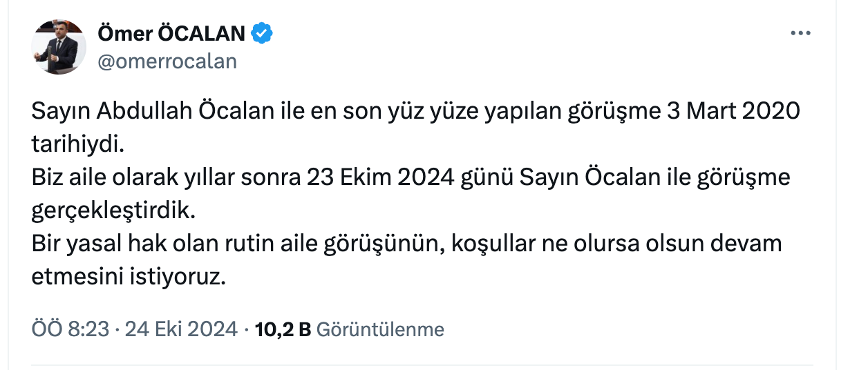Open the three-dot more options menu
868x370 pixels.
point(800,33)
